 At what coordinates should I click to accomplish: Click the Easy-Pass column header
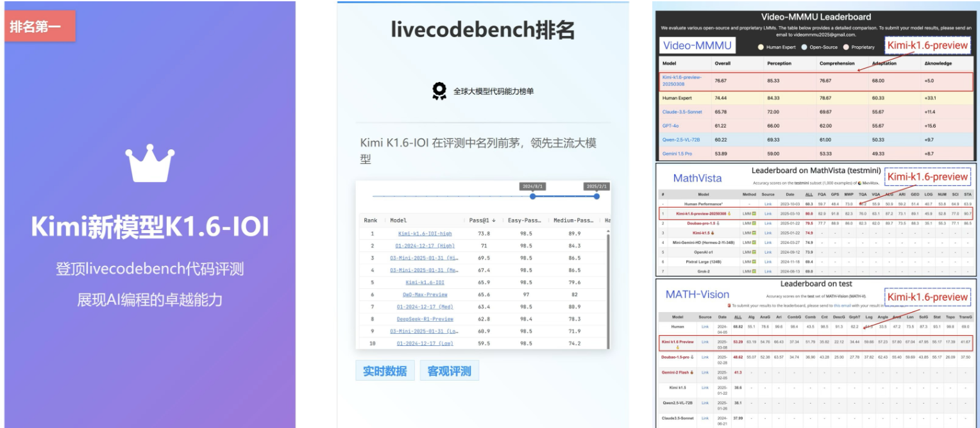[x=524, y=220]
